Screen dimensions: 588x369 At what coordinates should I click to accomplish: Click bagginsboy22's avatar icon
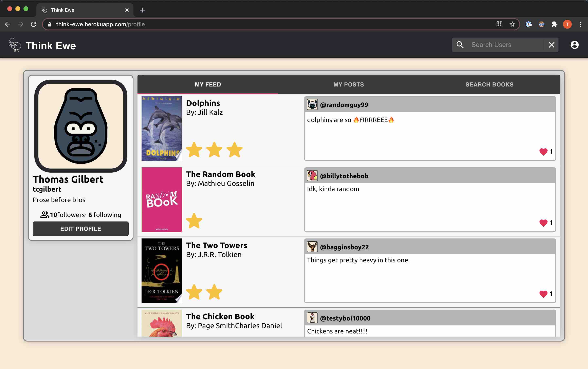[x=312, y=247]
